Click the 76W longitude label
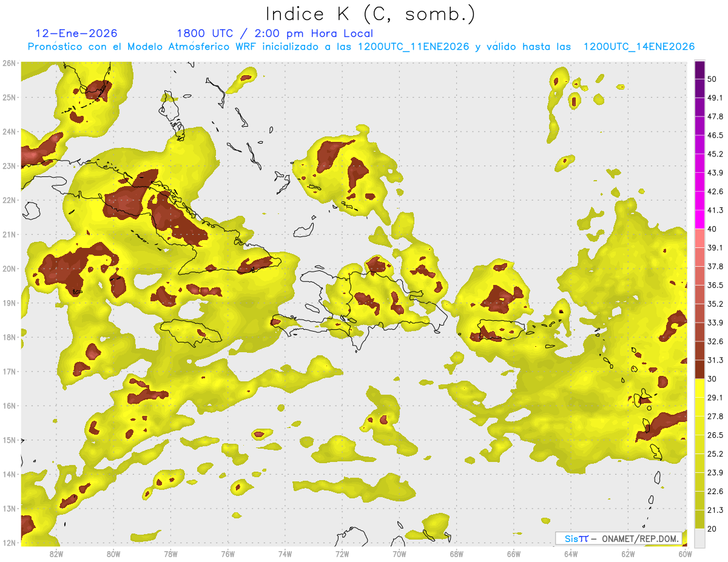This screenshot has width=728, height=562. point(227,554)
